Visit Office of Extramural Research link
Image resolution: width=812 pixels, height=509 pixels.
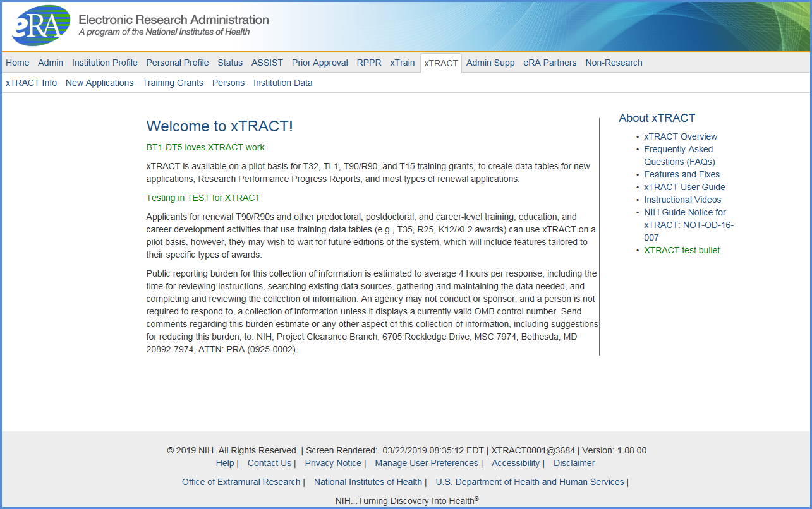241,482
